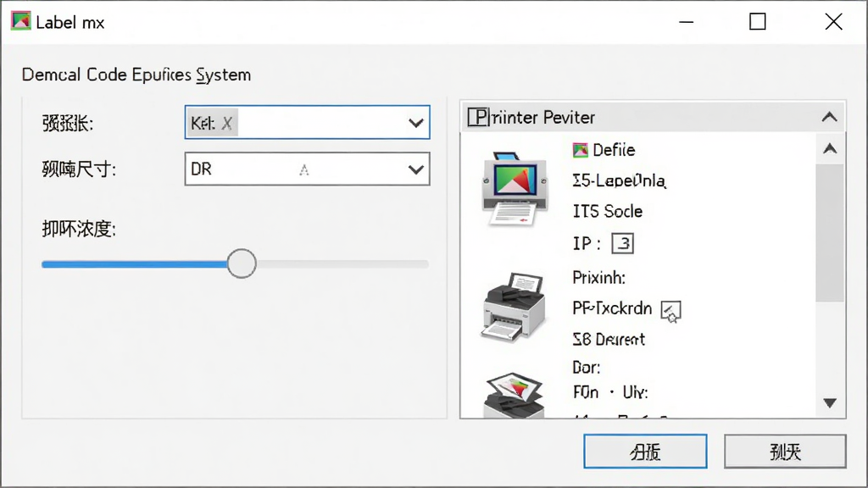The image size is (868, 488).
Task: Click the gray non-highlighted button at the bottom
Action: click(x=785, y=452)
